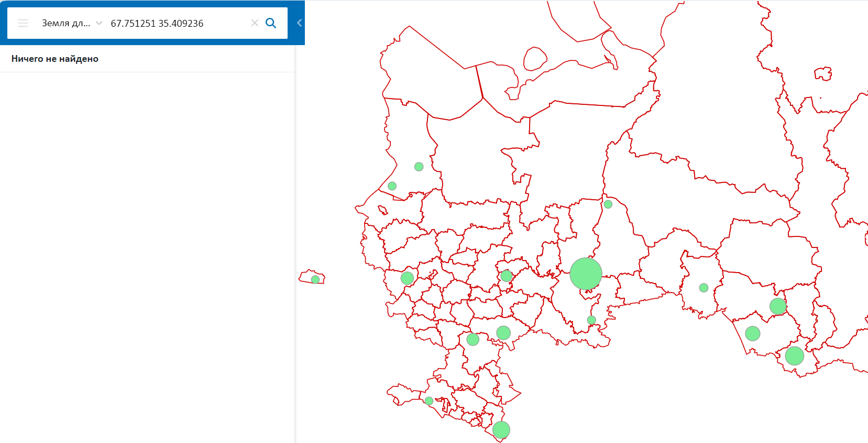The width and height of the screenshot is (868, 443).
Task: Click green marker on the small western island
Action: [315, 279]
